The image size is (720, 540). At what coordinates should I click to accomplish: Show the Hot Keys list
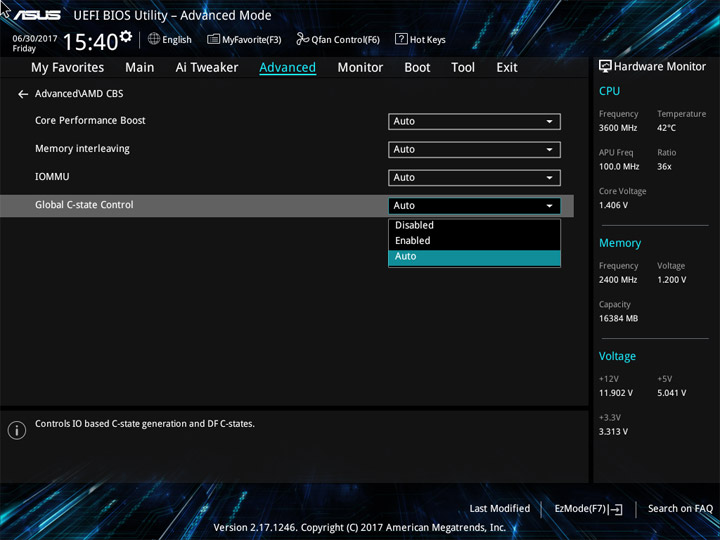click(x=420, y=39)
